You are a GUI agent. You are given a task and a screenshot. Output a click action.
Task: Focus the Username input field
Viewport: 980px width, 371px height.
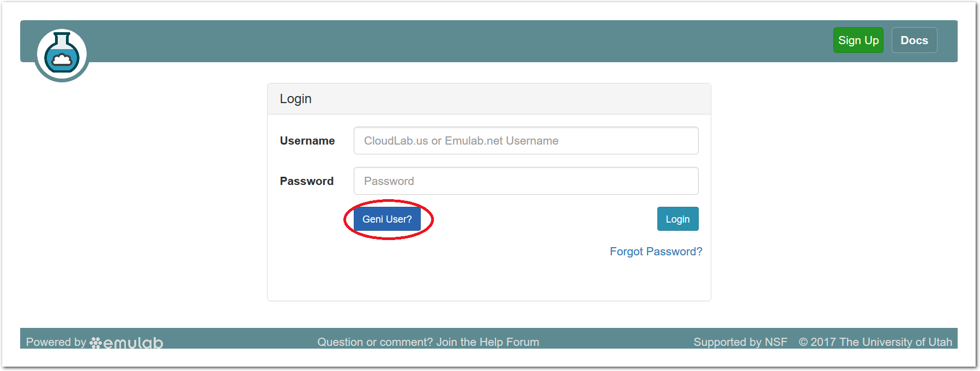coord(525,141)
